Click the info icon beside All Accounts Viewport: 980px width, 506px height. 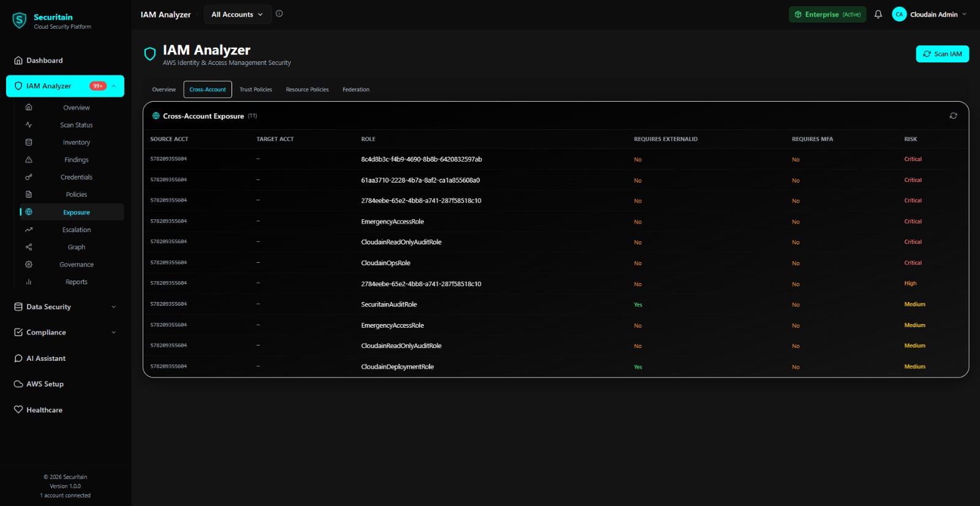[279, 13]
